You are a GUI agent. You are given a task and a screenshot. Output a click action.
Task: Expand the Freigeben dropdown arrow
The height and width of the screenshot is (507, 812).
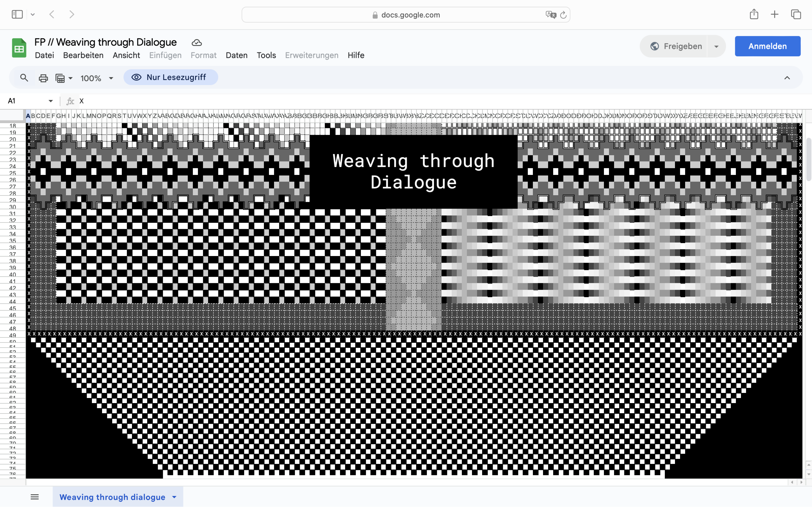point(716,46)
